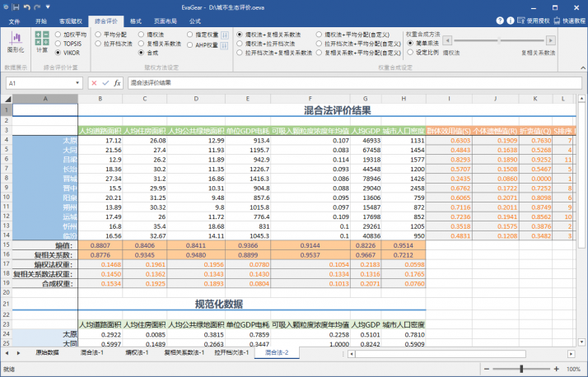Select column header D
Viewport: 588px width, 377px height.
tap(196, 99)
